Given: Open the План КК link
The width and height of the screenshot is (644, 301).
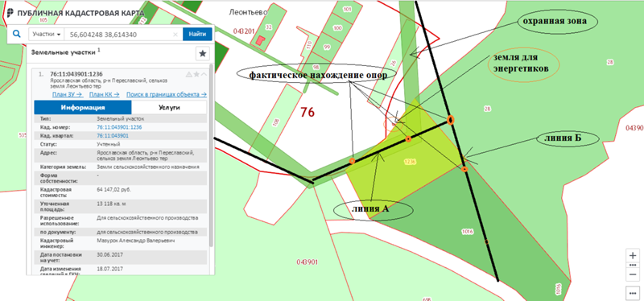Looking at the screenshot, I should (105, 94).
